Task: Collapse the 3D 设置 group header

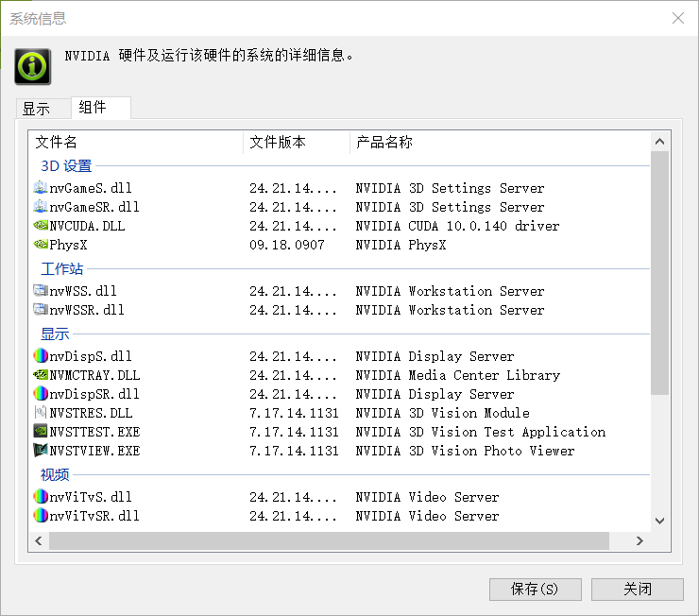Action: 66,166
